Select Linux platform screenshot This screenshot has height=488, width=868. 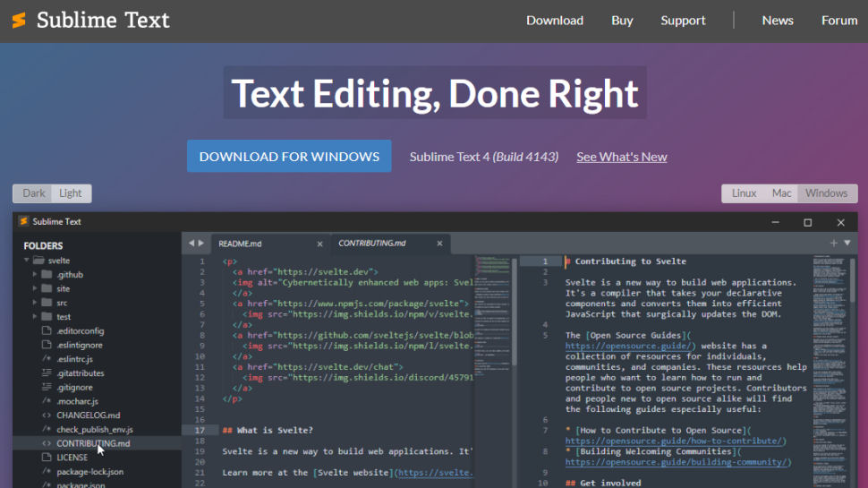coord(744,193)
